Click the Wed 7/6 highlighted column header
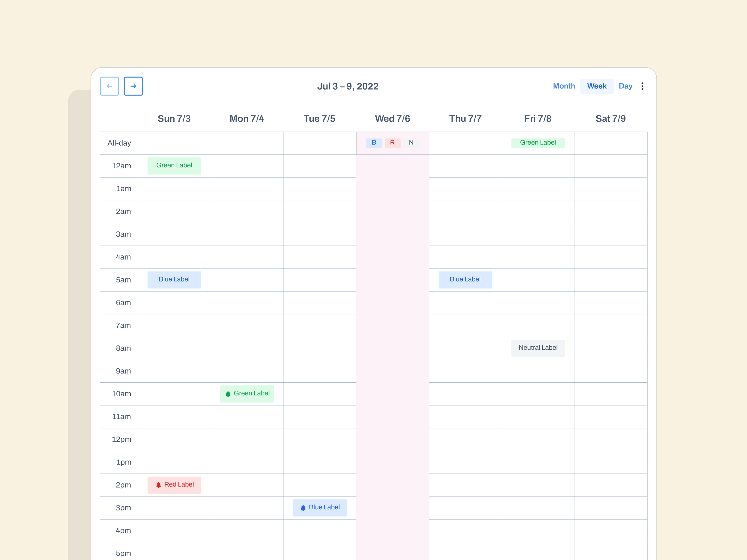Image resolution: width=747 pixels, height=560 pixels. tap(392, 119)
